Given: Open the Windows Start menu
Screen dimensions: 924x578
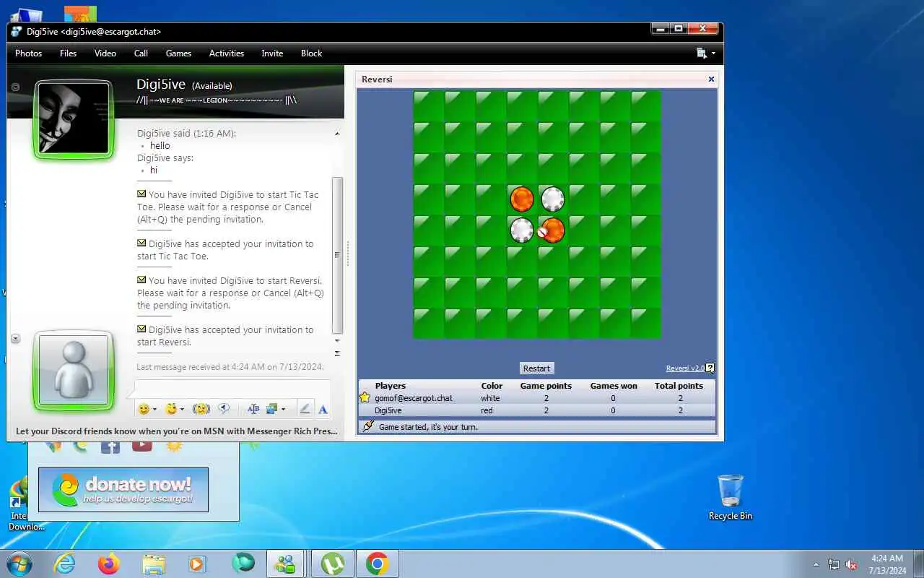Looking at the screenshot, I should tap(19, 563).
